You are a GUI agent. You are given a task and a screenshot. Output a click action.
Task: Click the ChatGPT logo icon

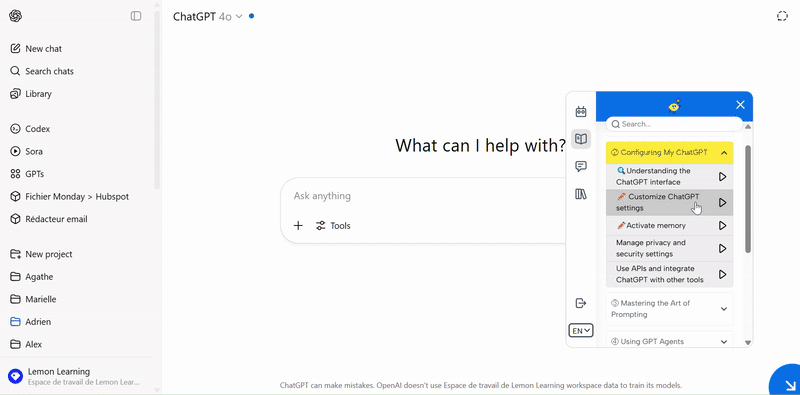pyautogui.click(x=15, y=16)
